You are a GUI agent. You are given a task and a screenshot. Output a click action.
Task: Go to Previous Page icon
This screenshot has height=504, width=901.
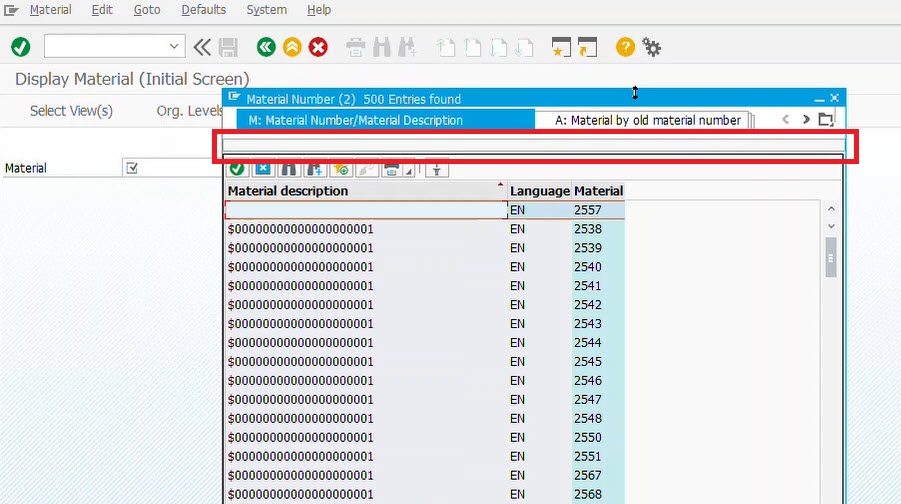click(472, 47)
